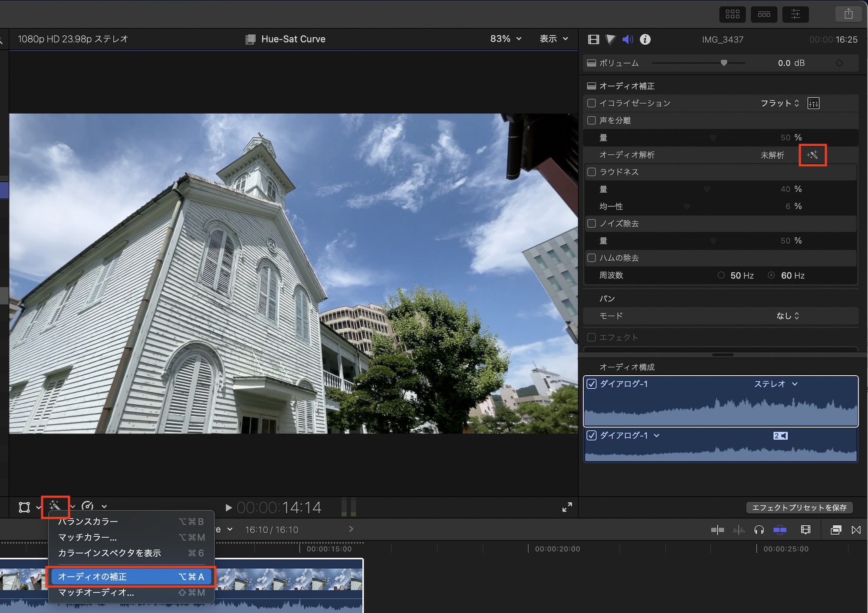Click the audio analysis magic wand button

[812, 155]
